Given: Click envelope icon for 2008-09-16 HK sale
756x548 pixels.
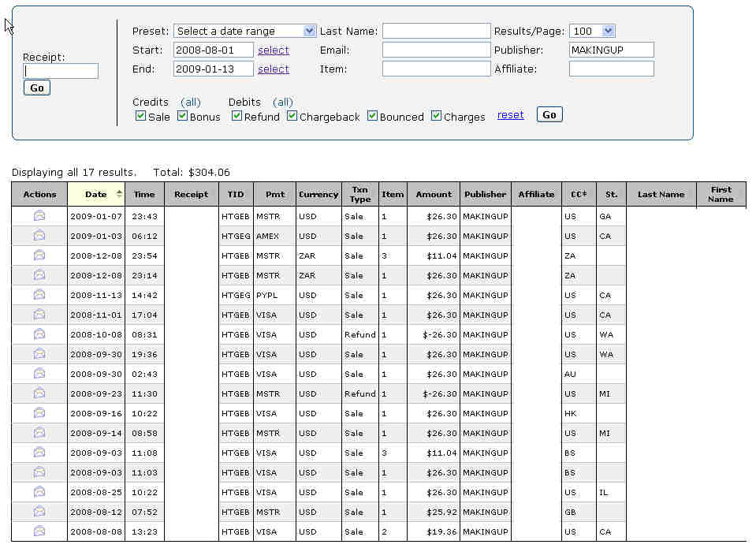Looking at the screenshot, I should 39,412.
